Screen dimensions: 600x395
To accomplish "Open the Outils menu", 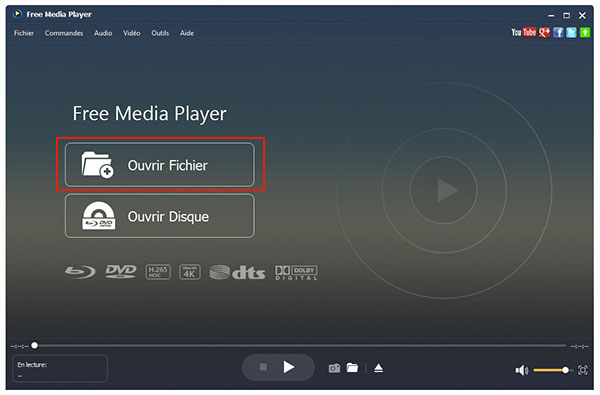I will (x=160, y=33).
